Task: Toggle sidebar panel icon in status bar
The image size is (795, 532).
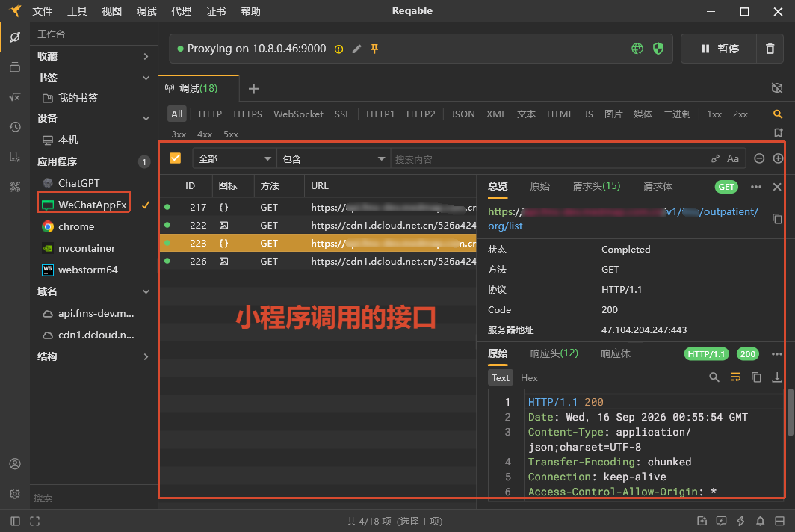Action: click(x=15, y=521)
